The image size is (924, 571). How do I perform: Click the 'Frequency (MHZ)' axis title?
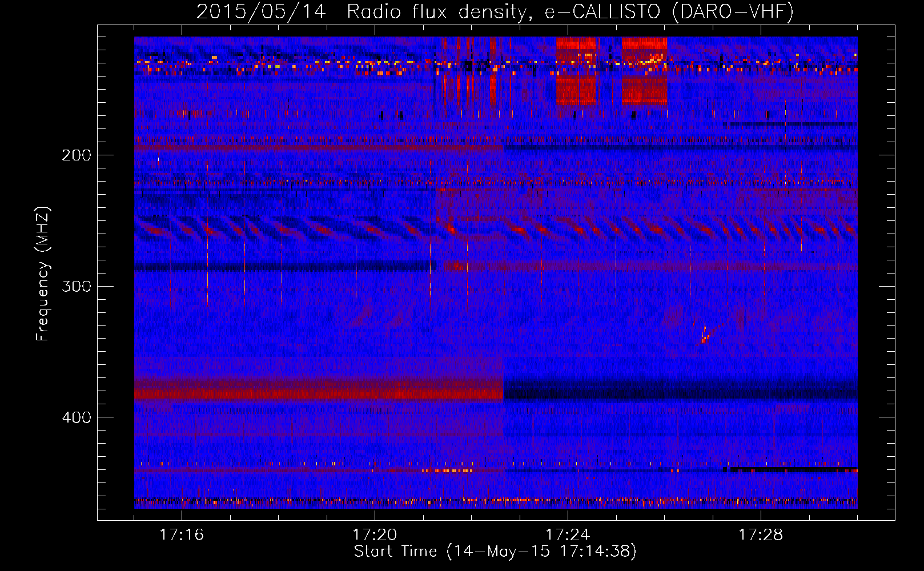43,274
